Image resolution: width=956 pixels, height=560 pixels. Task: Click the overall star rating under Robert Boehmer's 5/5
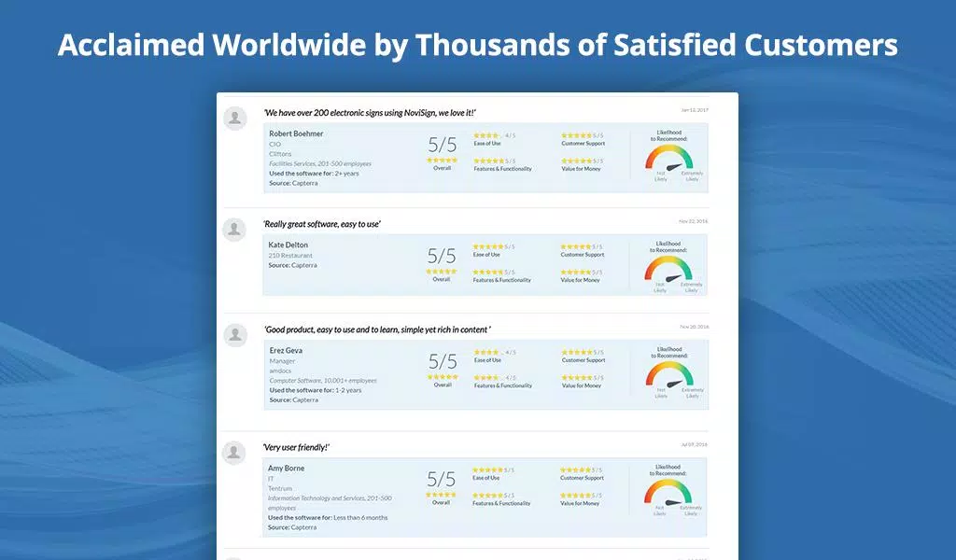point(442,161)
